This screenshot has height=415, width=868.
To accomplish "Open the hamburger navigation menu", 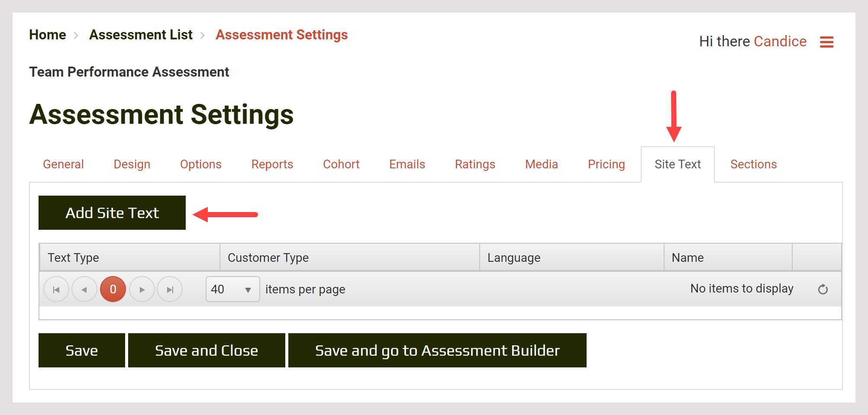I will coord(827,42).
